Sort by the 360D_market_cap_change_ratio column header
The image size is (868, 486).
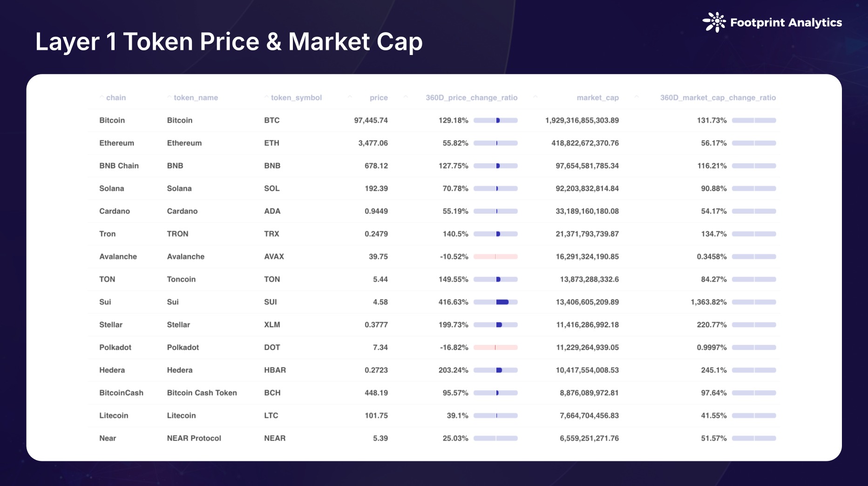(x=718, y=98)
